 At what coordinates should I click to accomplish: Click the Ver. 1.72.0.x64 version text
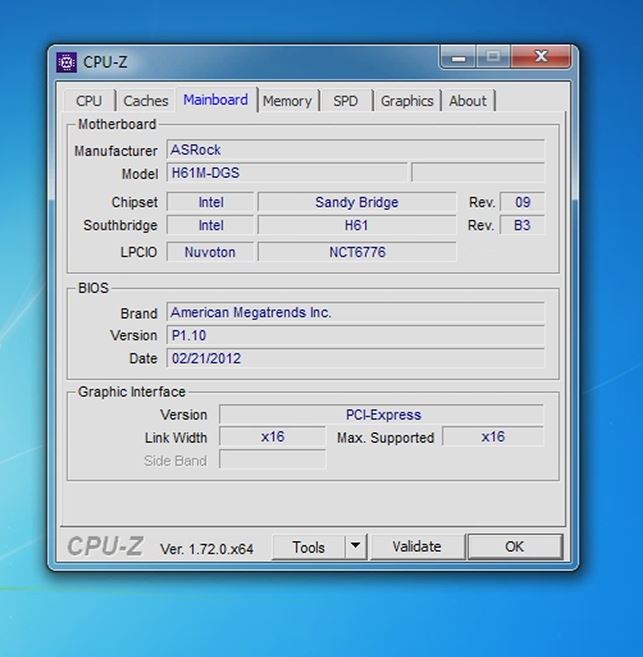[x=207, y=549]
